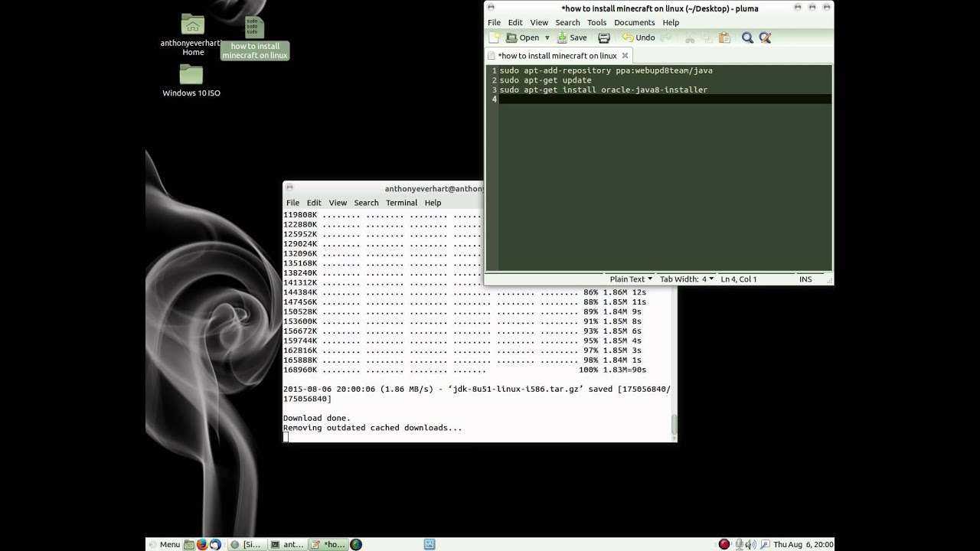The height and width of the screenshot is (551, 980).
Task: Click the 'sudo apt-get update' line
Action: tap(545, 80)
